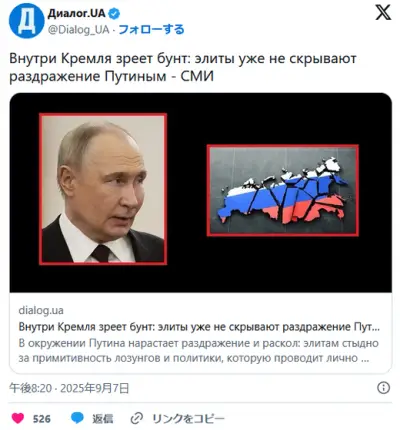Click the portrait photo in preview

103,189
